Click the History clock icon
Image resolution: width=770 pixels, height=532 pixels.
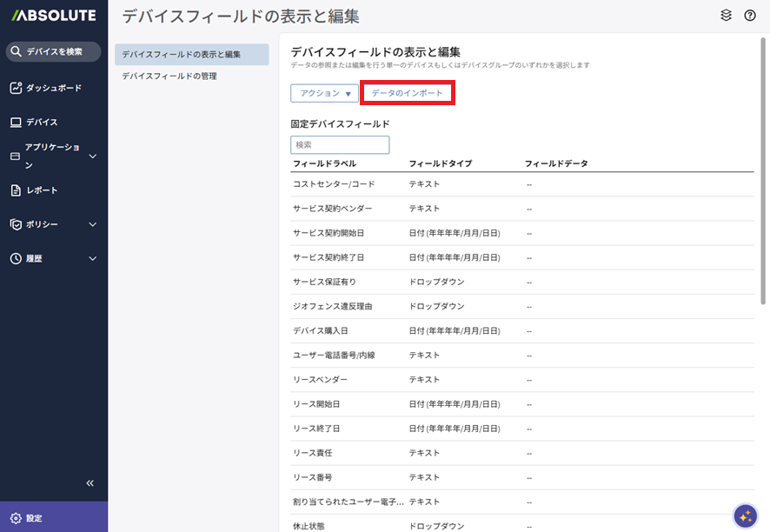[16, 259]
